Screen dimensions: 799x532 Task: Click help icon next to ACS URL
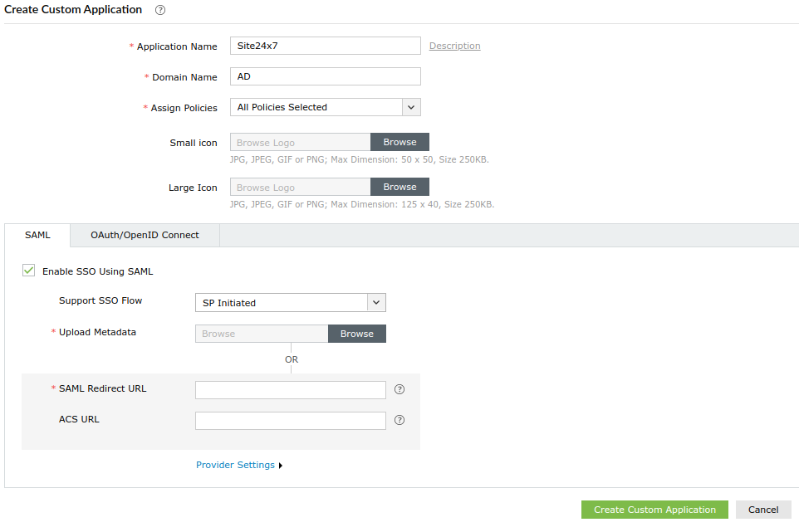(399, 420)
